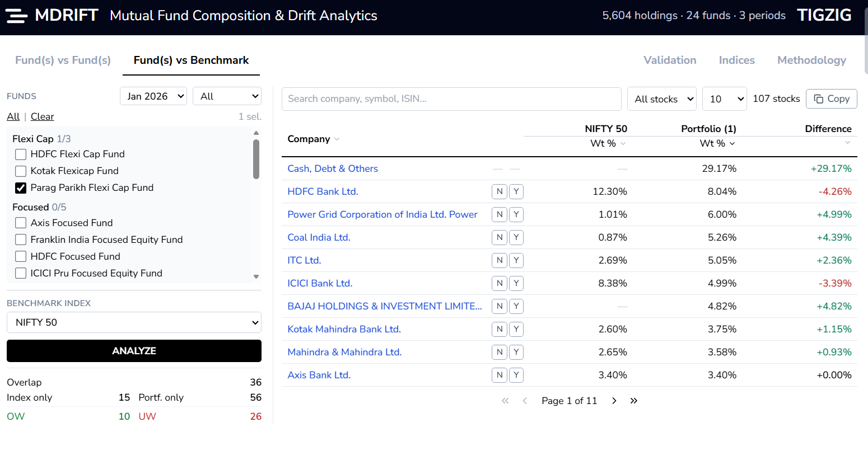Sort by Portfolio Wt % column
This screenshot has width=868, height=460.
pos(717,143)
